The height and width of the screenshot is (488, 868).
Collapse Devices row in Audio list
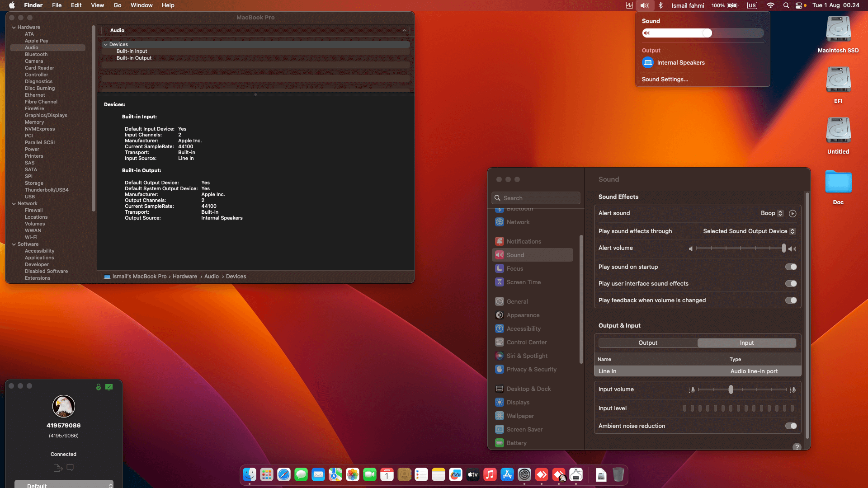tap(105, 45)
